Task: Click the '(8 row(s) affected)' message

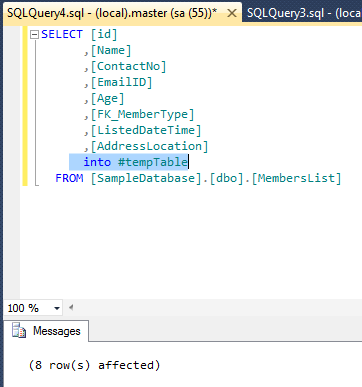Action: click(94, 365)
